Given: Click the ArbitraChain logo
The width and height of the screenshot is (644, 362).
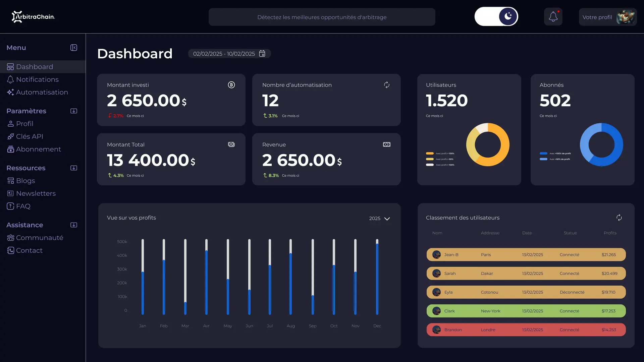Looking at the screenshot, I should [34, 16].
